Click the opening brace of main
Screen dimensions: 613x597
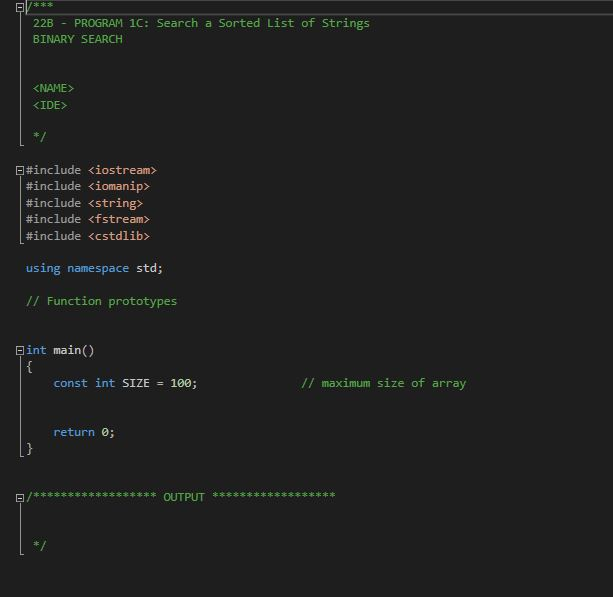[x=29, y=367]
